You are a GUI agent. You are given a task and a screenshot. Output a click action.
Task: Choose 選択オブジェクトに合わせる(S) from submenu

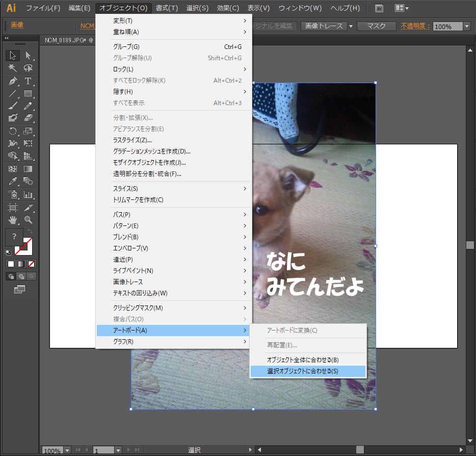click(302, 371)
